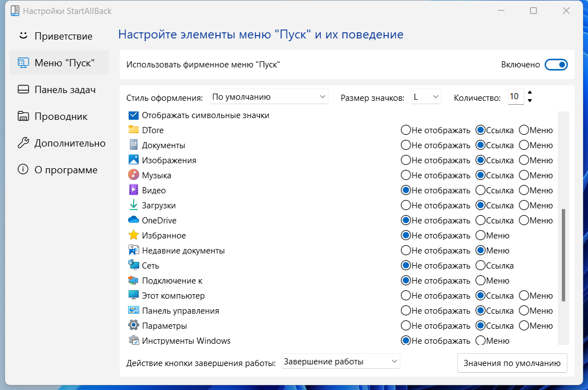
Task: Decrease Количество with down arrow
Action: tap(530, 101)
